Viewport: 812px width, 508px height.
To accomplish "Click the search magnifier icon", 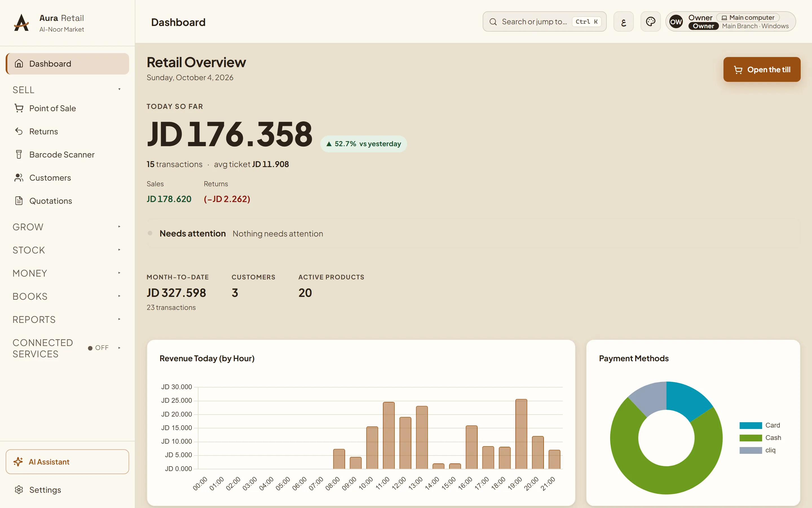I will tap(493, 22).
